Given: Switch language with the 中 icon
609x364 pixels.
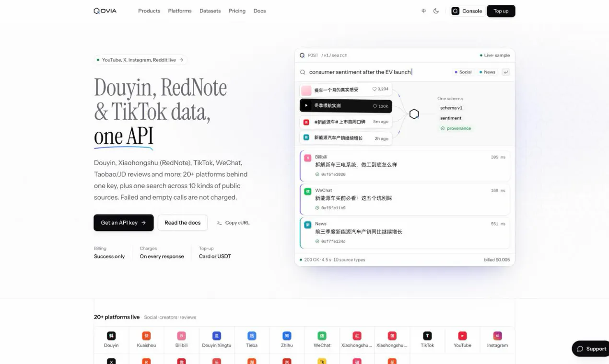Looking at the screenshot, I should pyautogui.click(x=423, y=11).
